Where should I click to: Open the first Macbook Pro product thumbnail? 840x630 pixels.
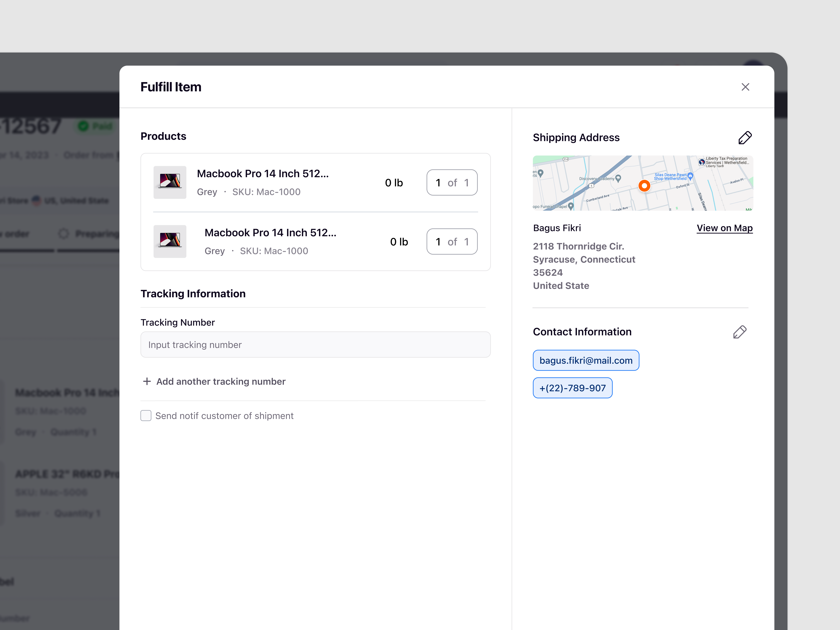point(170,182)
